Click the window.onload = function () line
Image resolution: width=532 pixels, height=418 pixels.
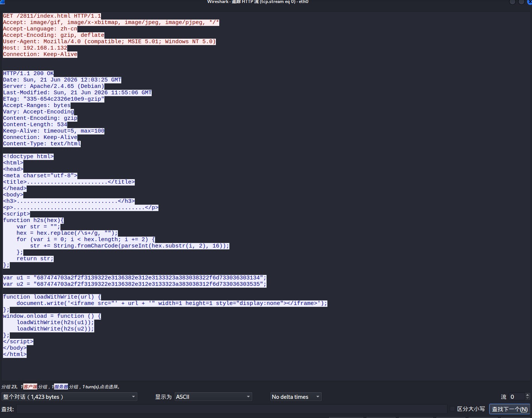coord(52,316)
